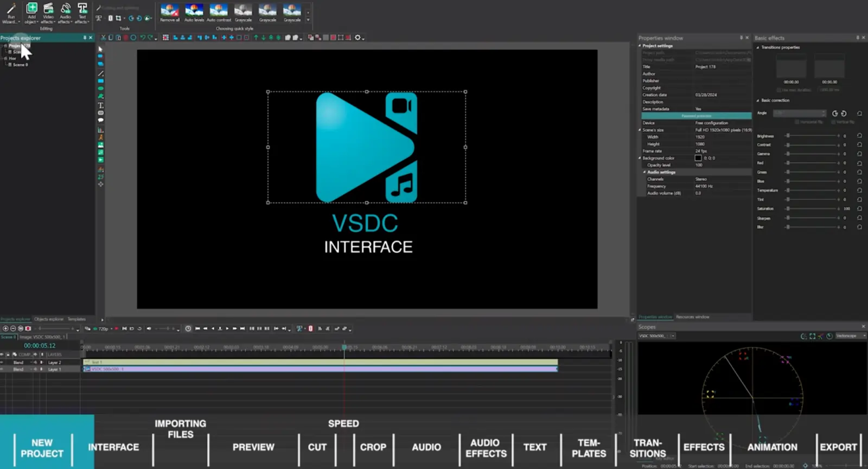Reset the Contrast value icon
The image size is (868, 469).
coord(859,145)
